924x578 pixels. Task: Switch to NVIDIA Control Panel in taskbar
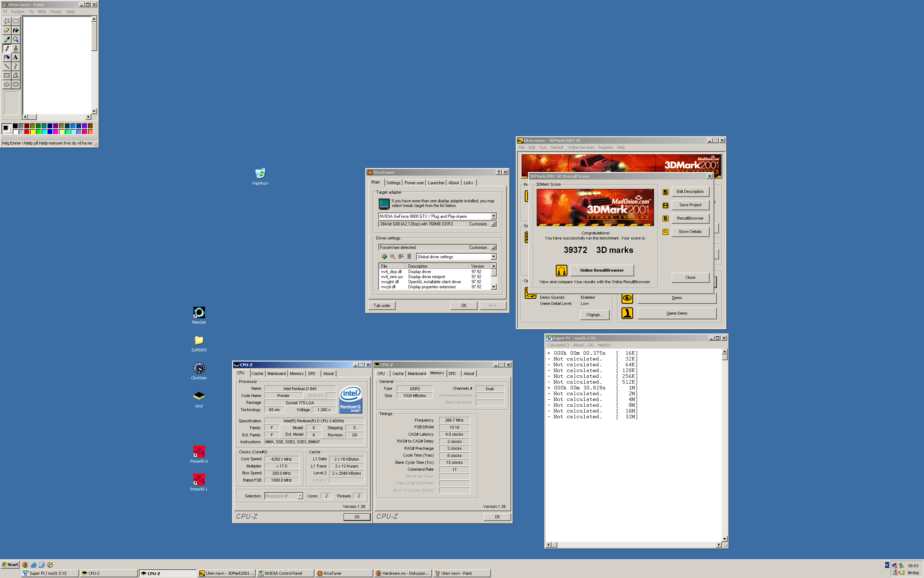pyautogui.click(x=285, y=573)
